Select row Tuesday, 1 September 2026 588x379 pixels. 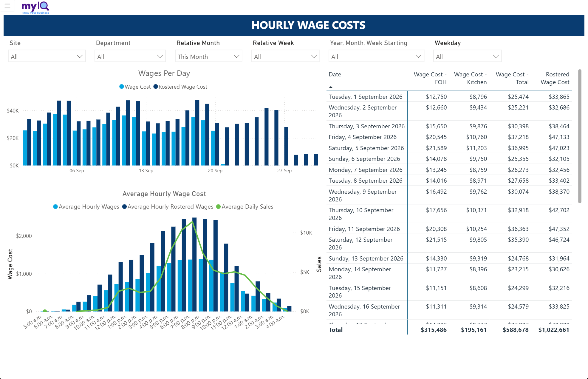tap(449, 97)
